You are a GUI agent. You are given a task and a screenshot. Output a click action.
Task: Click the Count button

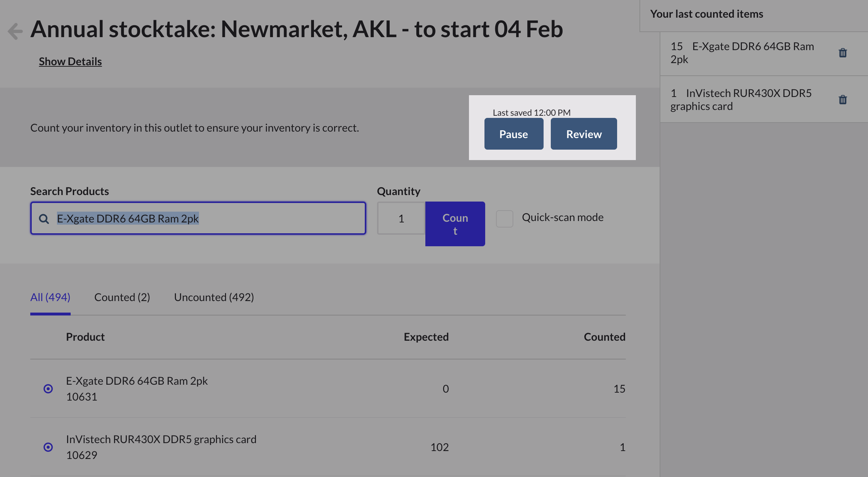[455, 224]
